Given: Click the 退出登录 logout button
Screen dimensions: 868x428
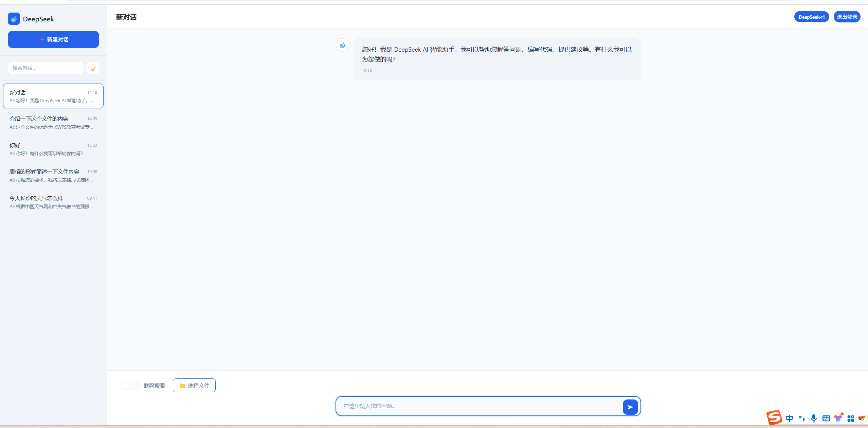Looking at the screenshot, I should coord(847,17).
